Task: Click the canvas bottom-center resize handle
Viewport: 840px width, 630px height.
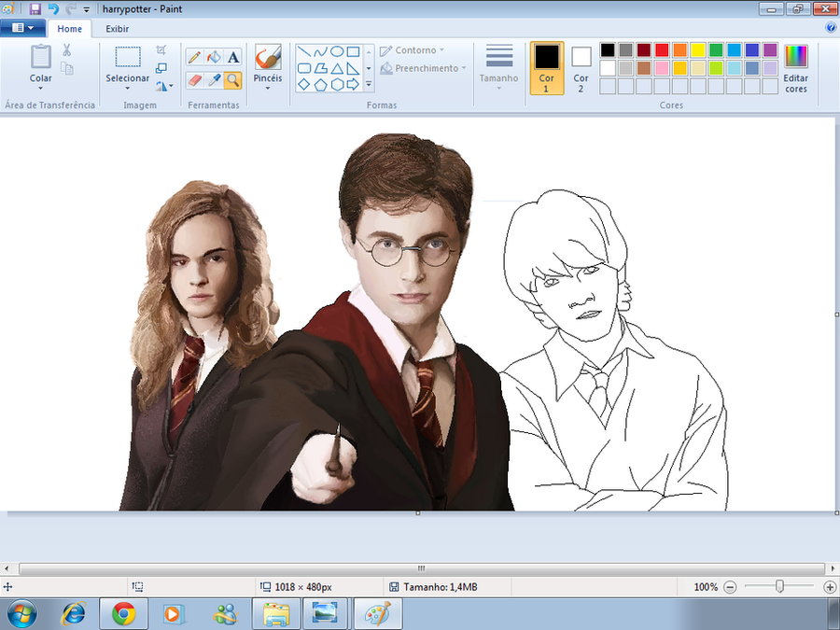Action: point(418,513)
